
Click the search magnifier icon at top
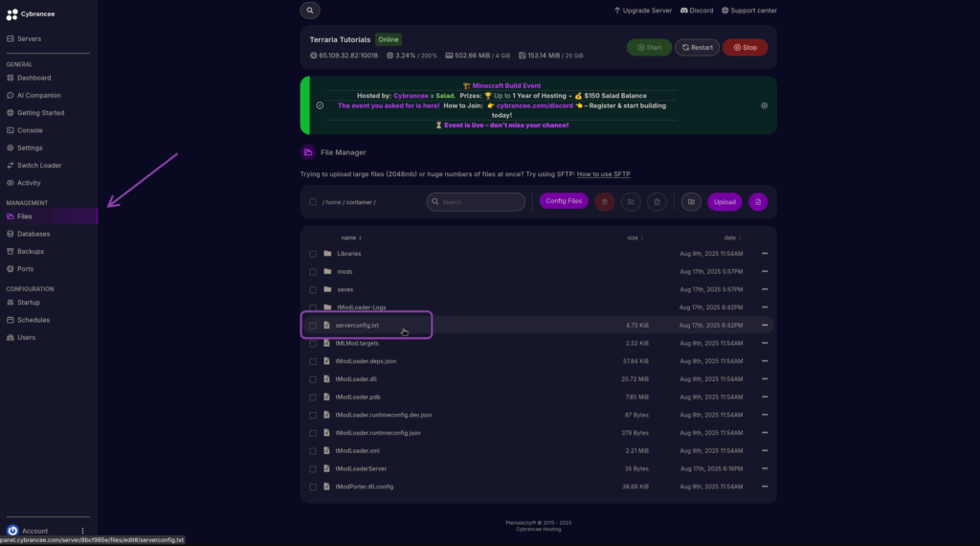(x=310, y=10)
